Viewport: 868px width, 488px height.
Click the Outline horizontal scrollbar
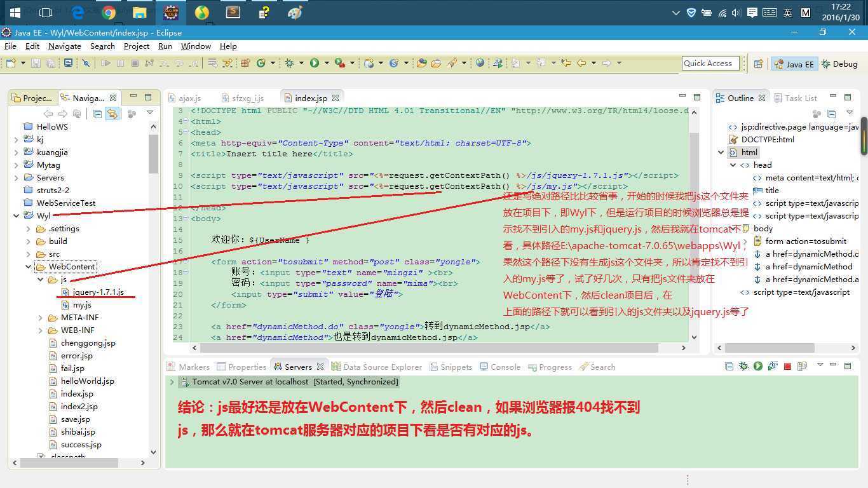[770, 348]
